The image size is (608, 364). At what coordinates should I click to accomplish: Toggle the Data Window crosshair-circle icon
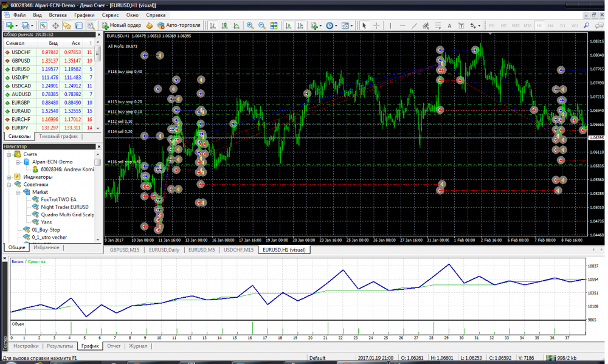(55, 26)
